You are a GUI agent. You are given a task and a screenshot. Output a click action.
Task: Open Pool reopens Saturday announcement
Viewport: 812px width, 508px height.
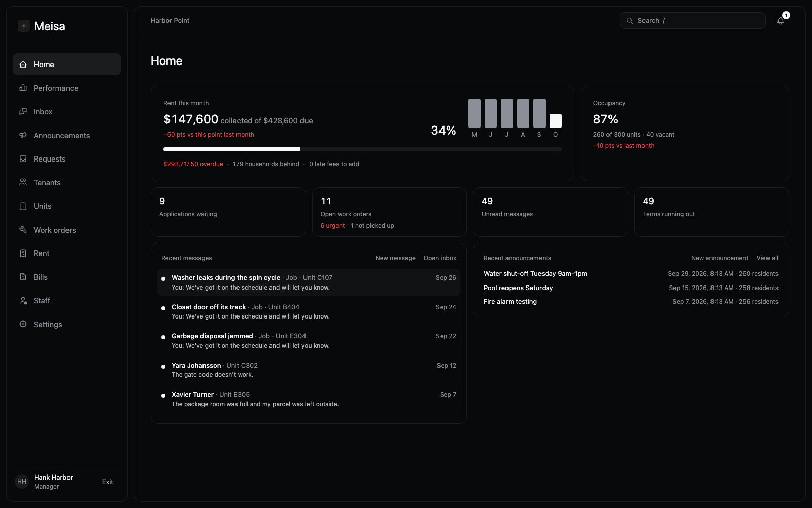tap(631, 288)
